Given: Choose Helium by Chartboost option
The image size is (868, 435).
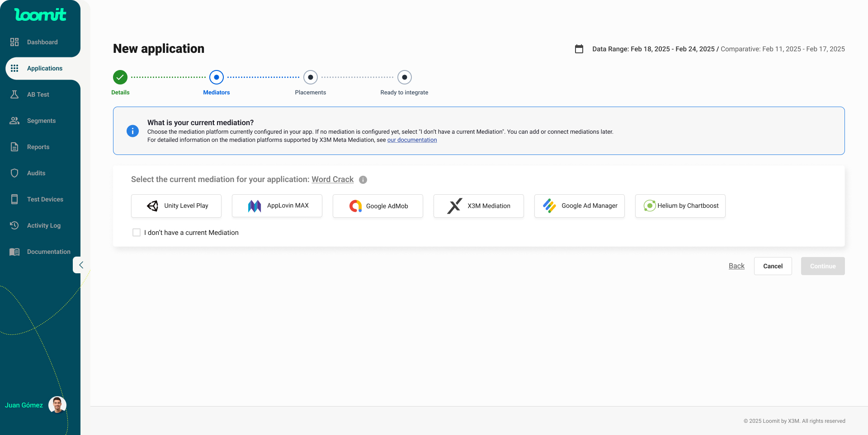Looking at the screenshot, I should tap(680, 206).
